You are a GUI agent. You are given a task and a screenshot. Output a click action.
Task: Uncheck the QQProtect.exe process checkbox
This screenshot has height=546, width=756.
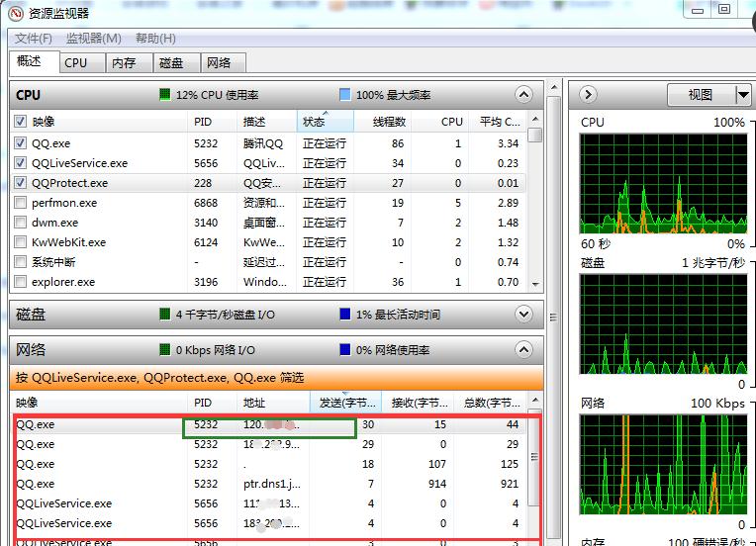21,183
